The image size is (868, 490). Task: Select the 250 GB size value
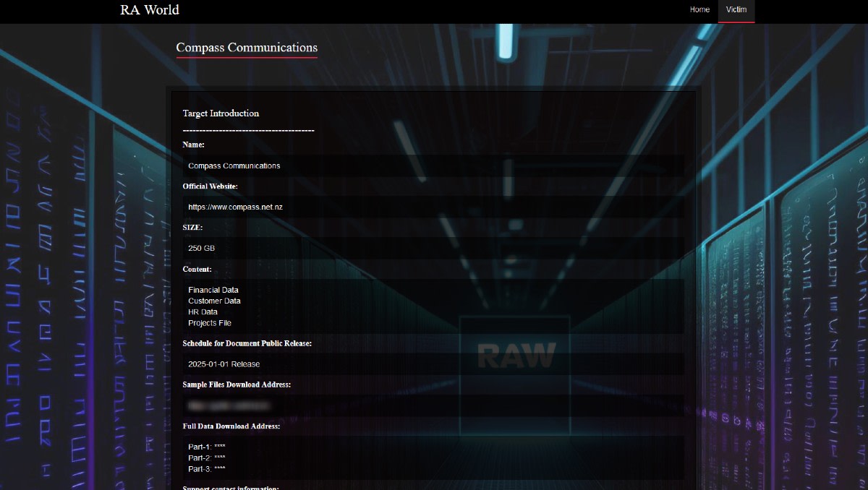click(201, 248)
